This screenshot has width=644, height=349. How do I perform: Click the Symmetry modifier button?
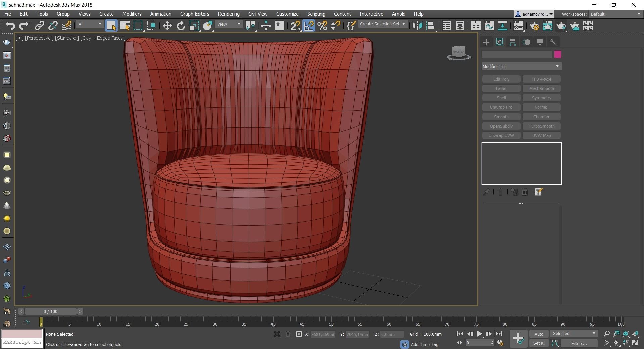click(541, 98)
